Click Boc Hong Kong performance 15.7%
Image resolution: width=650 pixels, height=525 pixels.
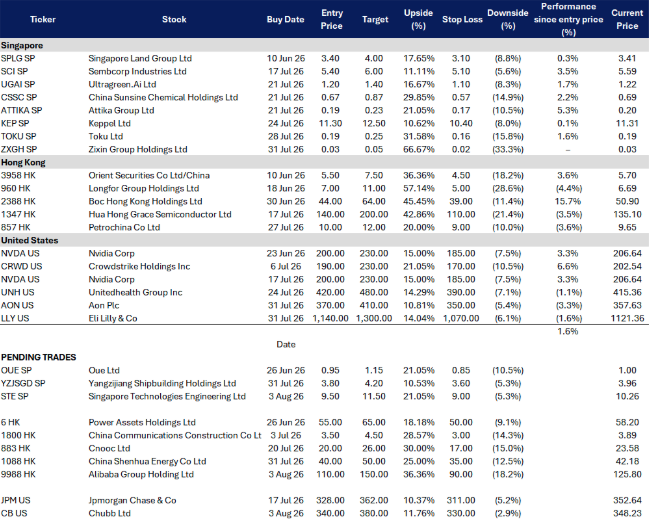(x=568, y=202)
